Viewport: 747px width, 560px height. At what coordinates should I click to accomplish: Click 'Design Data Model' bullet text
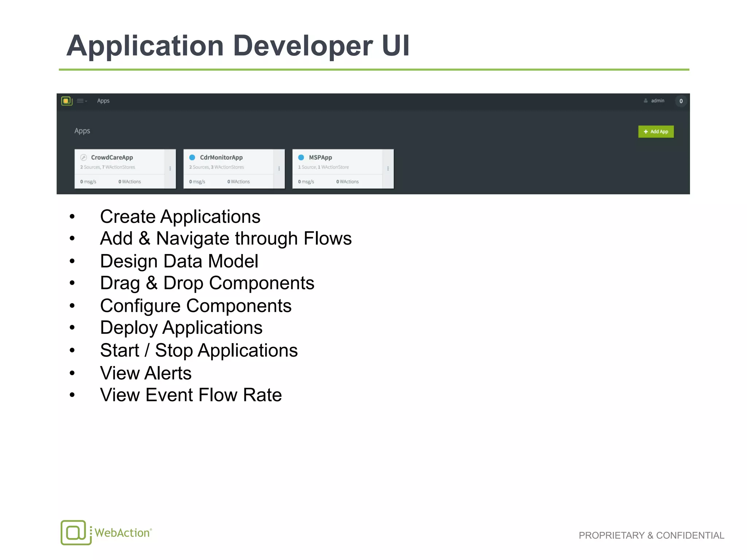click(x=179, y=261)
